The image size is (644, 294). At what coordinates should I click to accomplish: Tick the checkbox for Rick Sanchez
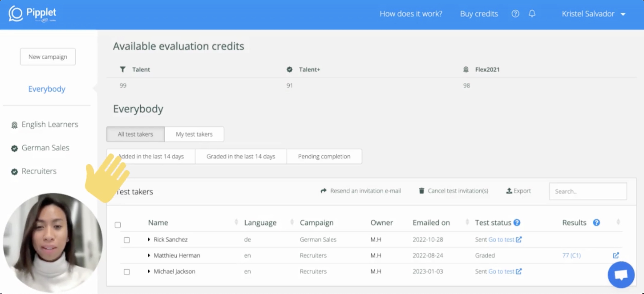pyautogui.click(x=127, y=240)
